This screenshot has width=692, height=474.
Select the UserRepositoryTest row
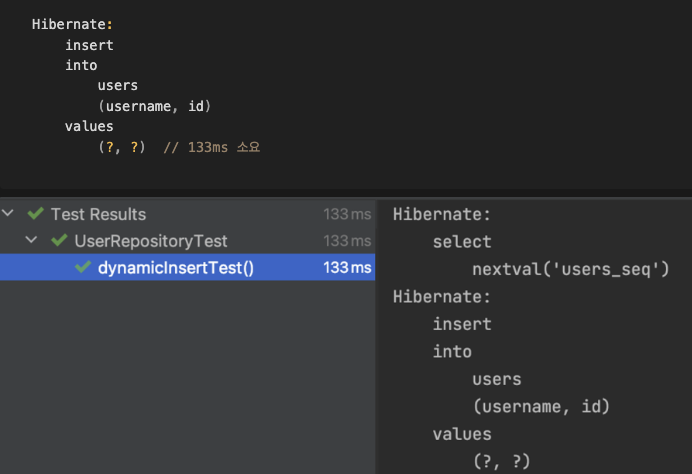pyautogui.click(x=188, y=241)
